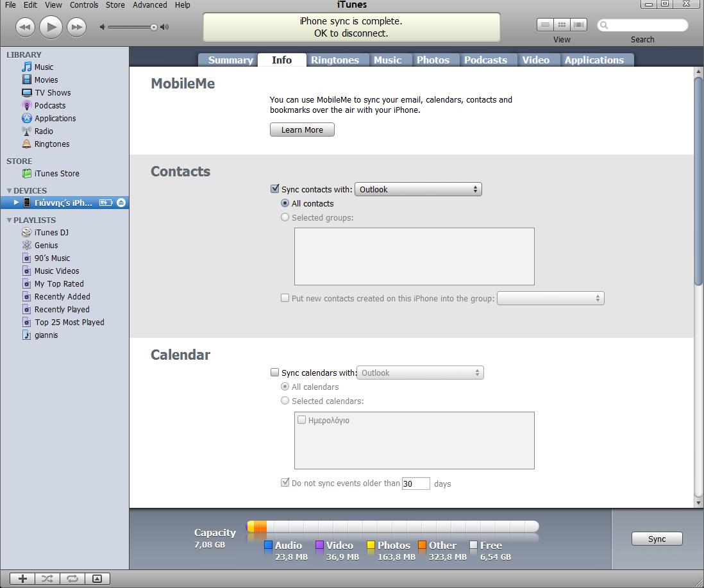704x588 pixels.
Task: Switch to List view icon
Action: click(545, 24)
